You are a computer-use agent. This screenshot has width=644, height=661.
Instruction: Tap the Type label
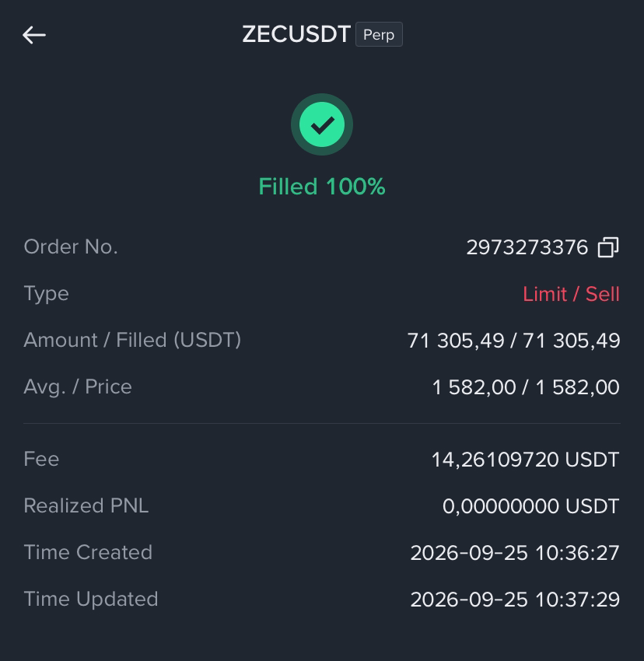[46, 294]
